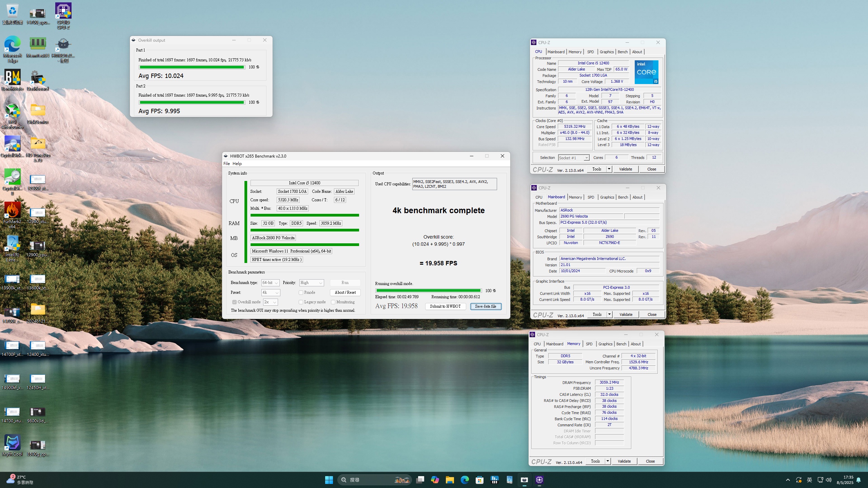Open the Benchmark type 64-bit dropdown
The image size is (868, 488).
(270, 283)
